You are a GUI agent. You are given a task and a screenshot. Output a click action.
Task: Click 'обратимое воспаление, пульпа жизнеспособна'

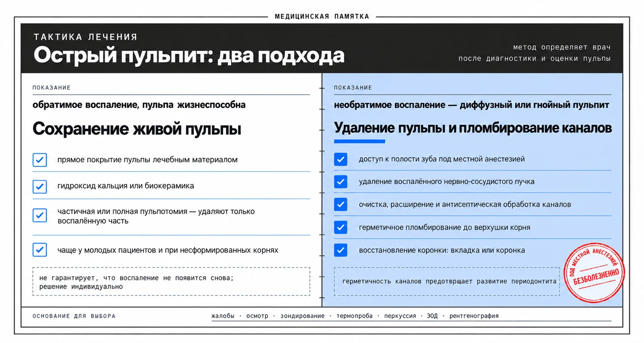tap(139, 105)
